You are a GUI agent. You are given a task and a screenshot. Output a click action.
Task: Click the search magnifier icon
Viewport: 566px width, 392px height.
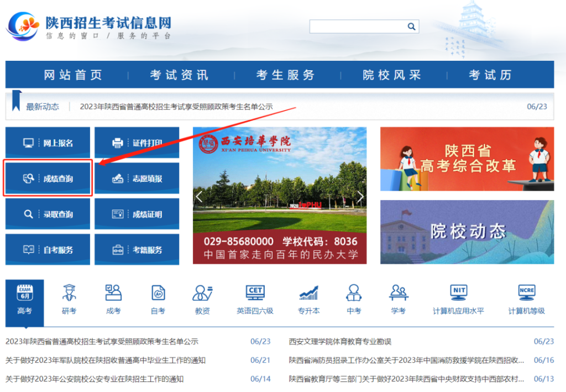click(x=411, y=27)
